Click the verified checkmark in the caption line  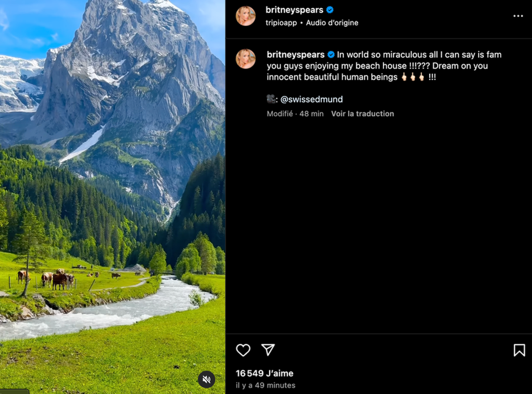coord(330,54)
